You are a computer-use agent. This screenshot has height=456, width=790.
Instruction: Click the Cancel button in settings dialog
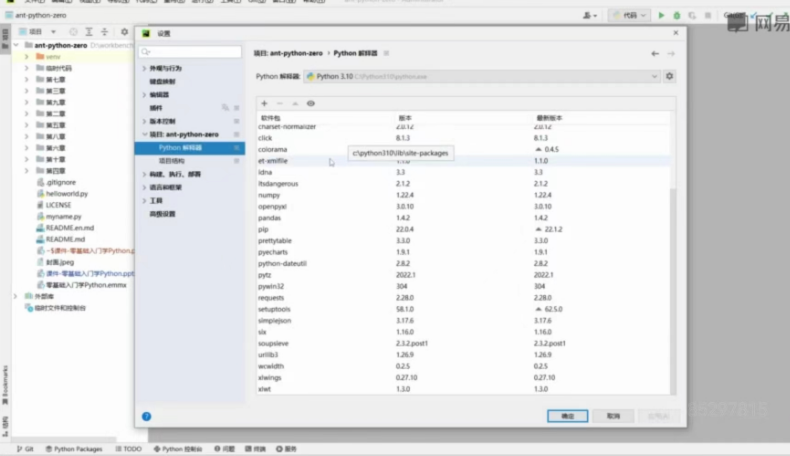[613, 416]
